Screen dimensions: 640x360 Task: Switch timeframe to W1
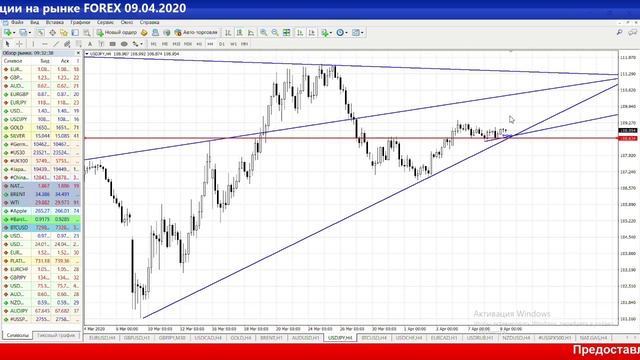(233, 44)
